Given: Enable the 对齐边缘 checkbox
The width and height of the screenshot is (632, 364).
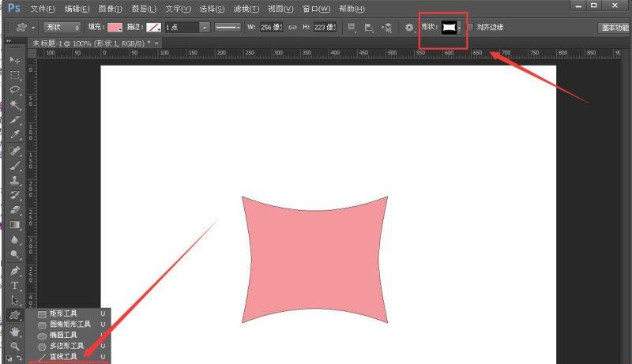Looking at the screenshot, I should coord(471,27).
